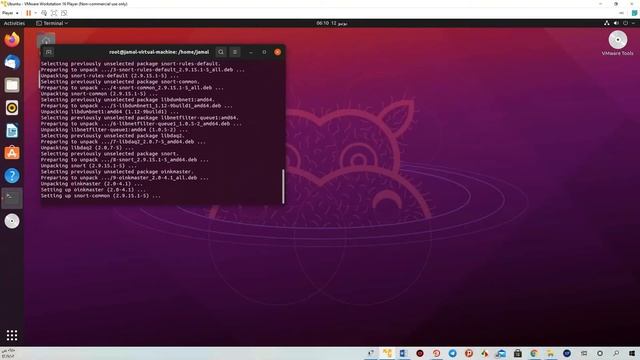Open Telegram from the Windows taskbar

[453, 353]
